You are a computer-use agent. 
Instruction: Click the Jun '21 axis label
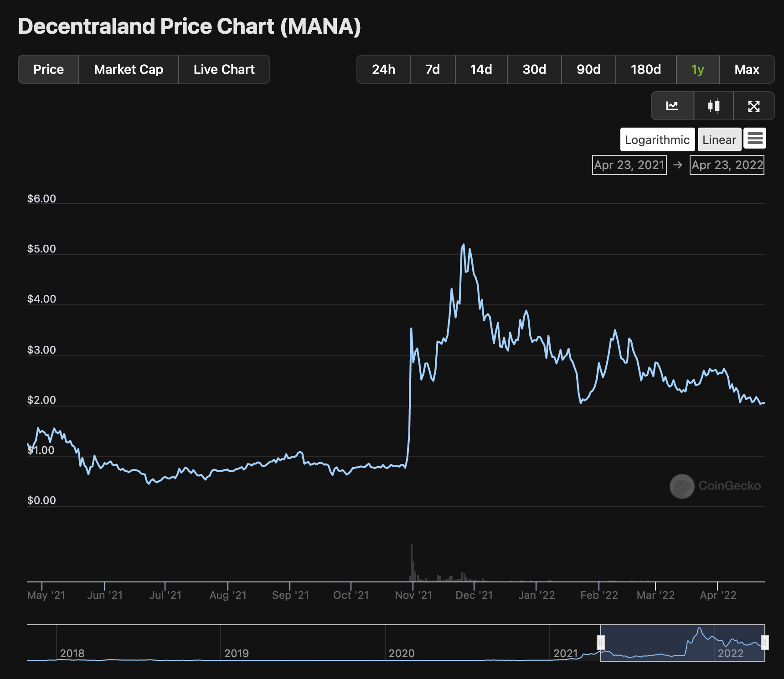(x=105, y=595)
